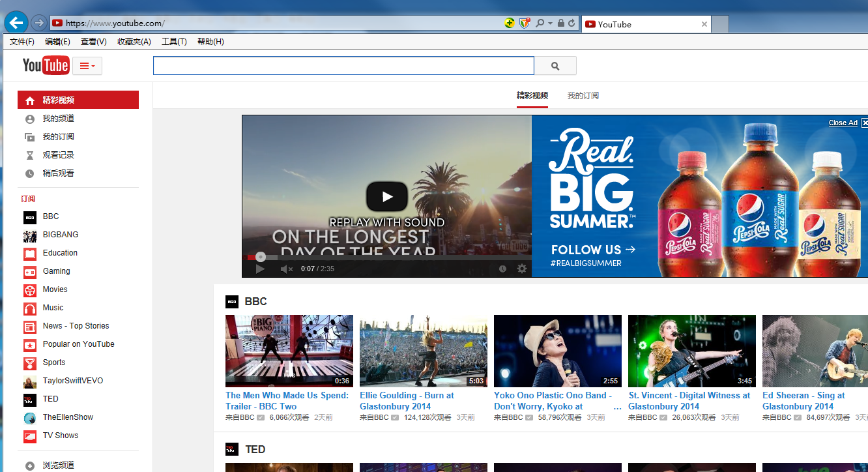Click the Education channel icon in sidebar
Screen dimensions: 868x472
[30, 254]
